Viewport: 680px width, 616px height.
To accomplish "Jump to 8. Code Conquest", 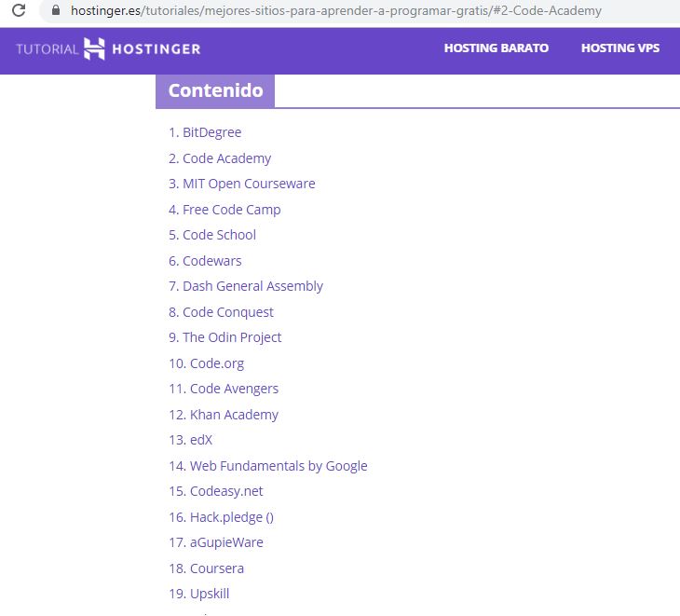I will click(221, 312).
